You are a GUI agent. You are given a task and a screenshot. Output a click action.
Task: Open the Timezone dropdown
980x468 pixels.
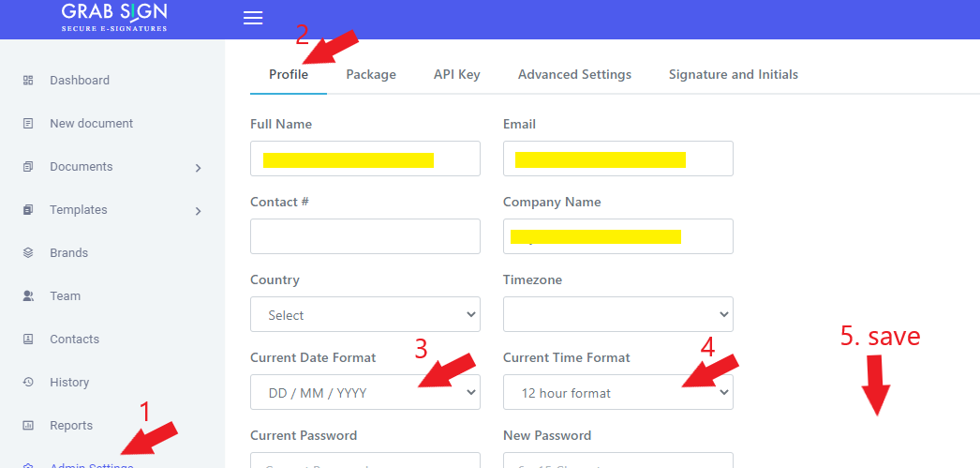617,314
